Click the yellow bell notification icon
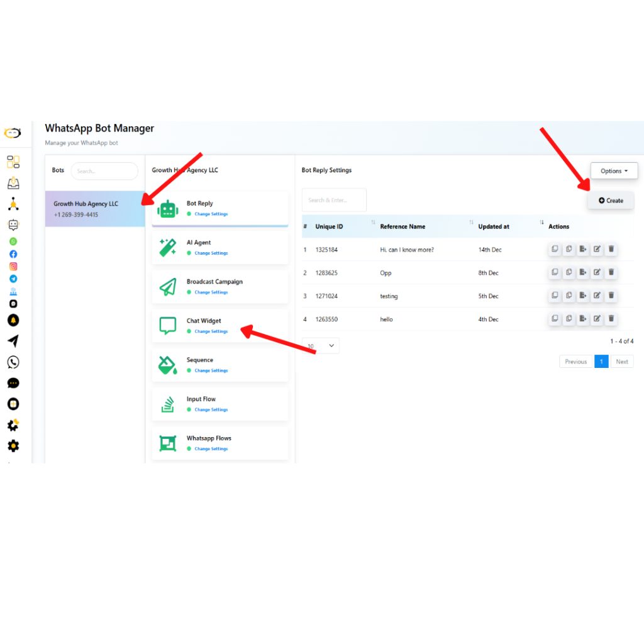This screenshot has width=644, height=644. click(13, 320)
